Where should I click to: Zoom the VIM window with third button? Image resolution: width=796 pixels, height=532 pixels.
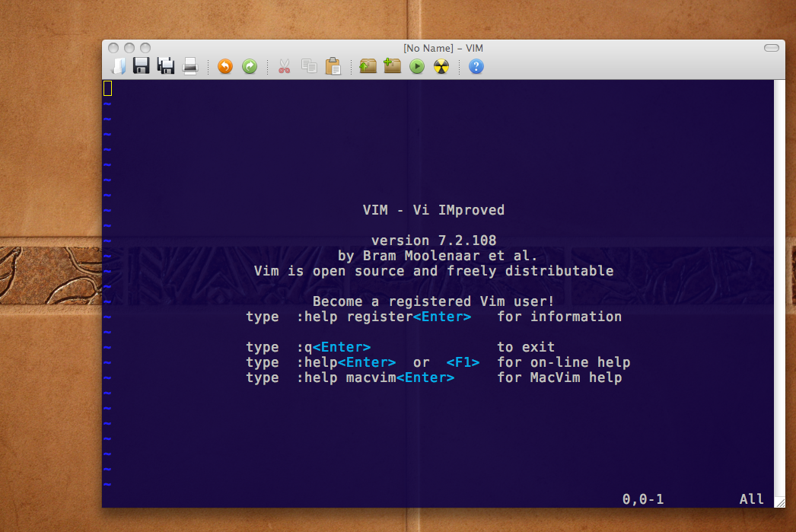(145, 48)
